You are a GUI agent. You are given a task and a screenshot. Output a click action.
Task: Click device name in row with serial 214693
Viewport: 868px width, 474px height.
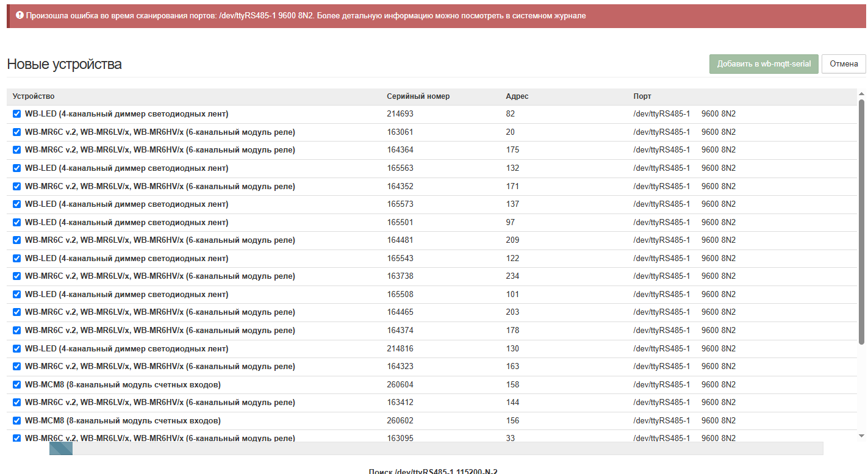[x=126, y=113]
